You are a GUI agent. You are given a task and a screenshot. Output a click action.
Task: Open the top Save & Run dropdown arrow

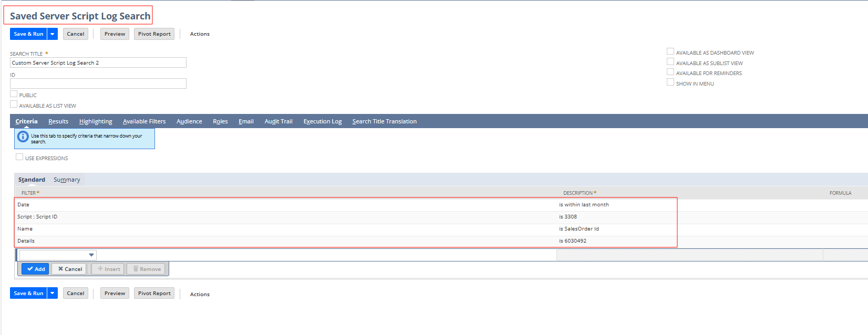coord(53,34)
